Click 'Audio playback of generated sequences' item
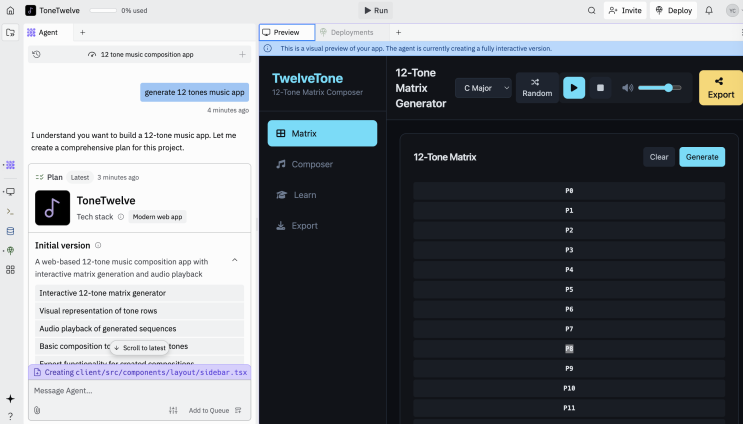The image size is (743, 424). pyautogui.click(x=139, y=328)
